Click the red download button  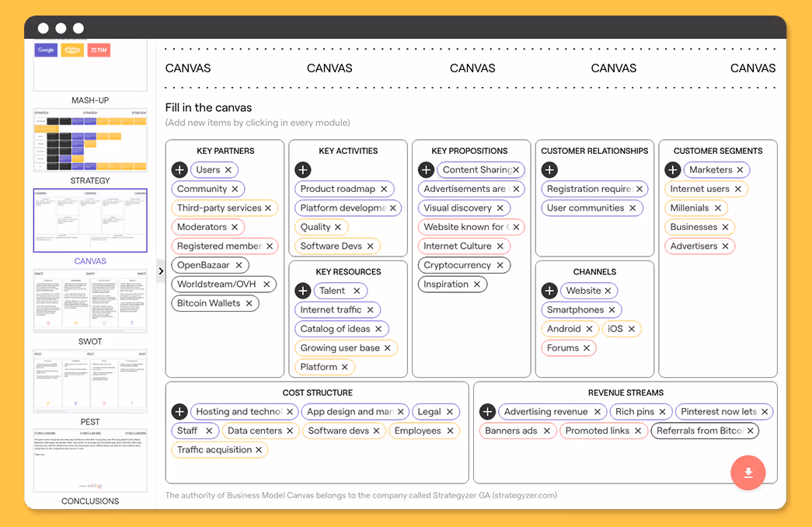pyautogui.click(x=748, y=473)
